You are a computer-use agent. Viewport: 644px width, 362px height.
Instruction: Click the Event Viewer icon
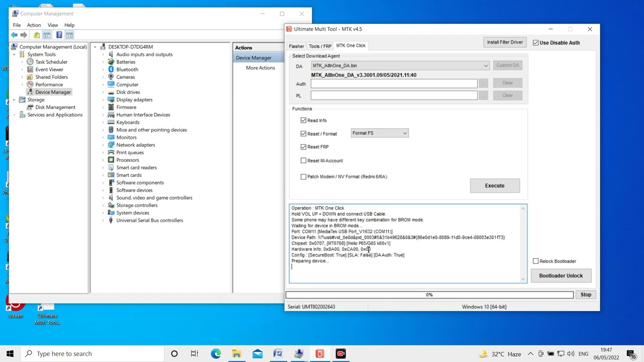pyautogui.click(x=30, y=69)
